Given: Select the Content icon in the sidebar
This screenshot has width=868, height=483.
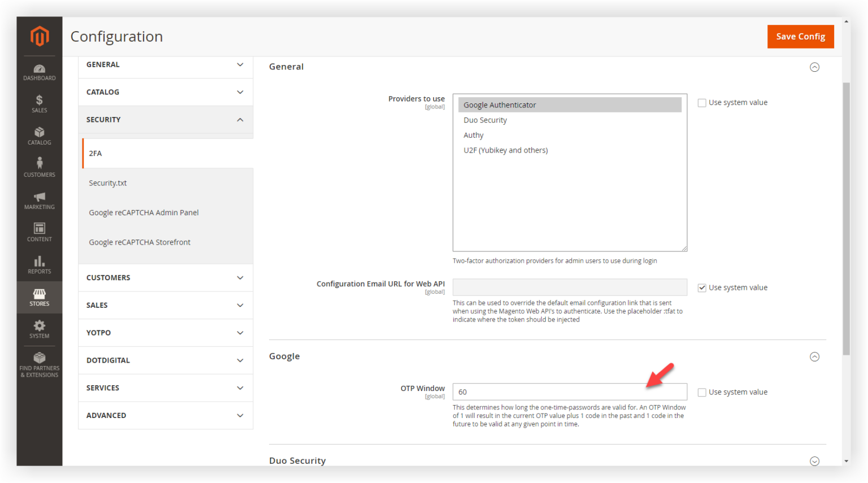Looking at the screenshot, I should 39,232.
